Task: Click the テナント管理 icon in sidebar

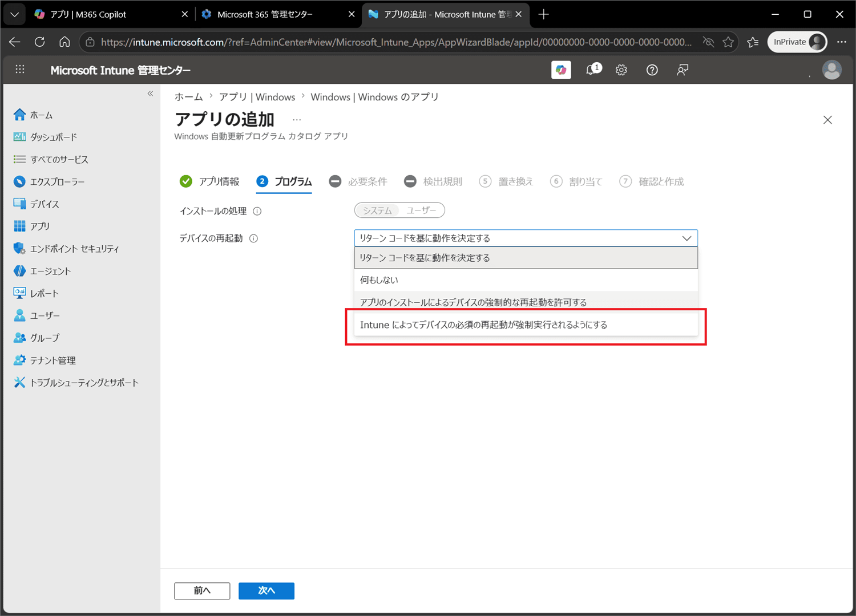Action: click(x=20, y=360)
